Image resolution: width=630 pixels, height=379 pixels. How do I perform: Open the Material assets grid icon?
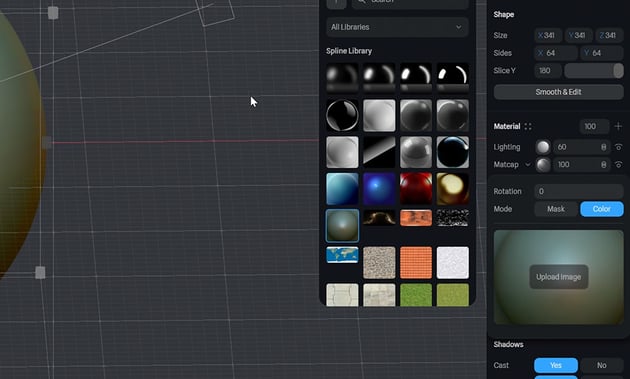pyautogui.click(x=528, y=127)
